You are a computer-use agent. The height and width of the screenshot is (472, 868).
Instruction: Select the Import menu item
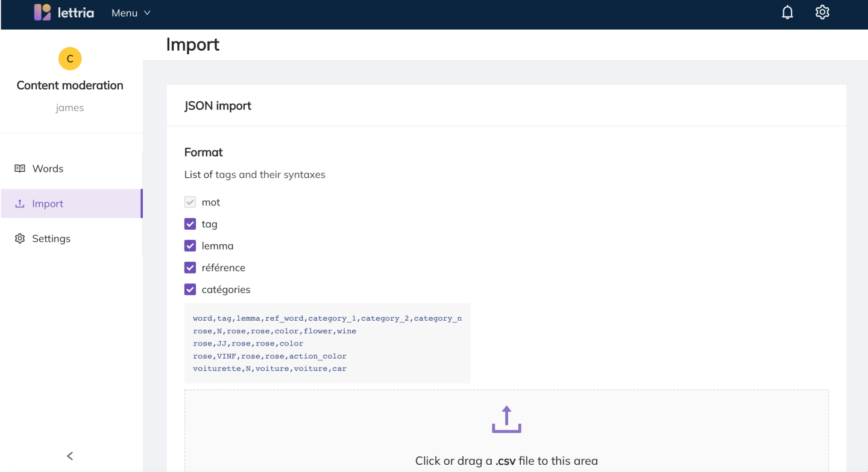pos(48,203)
